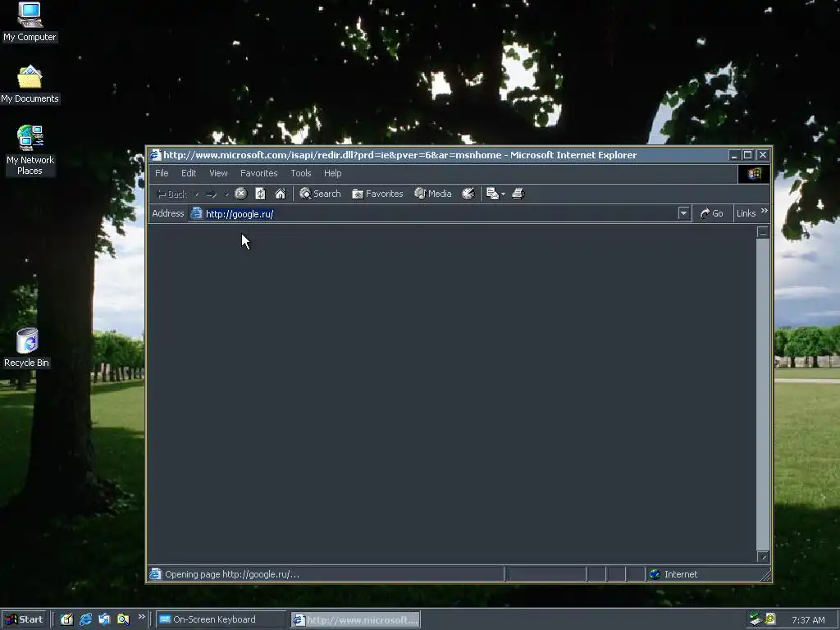Viewport: 840px width, 630px height.
Task: Expand the address bar history dropdown
Action: click(683, 213)
